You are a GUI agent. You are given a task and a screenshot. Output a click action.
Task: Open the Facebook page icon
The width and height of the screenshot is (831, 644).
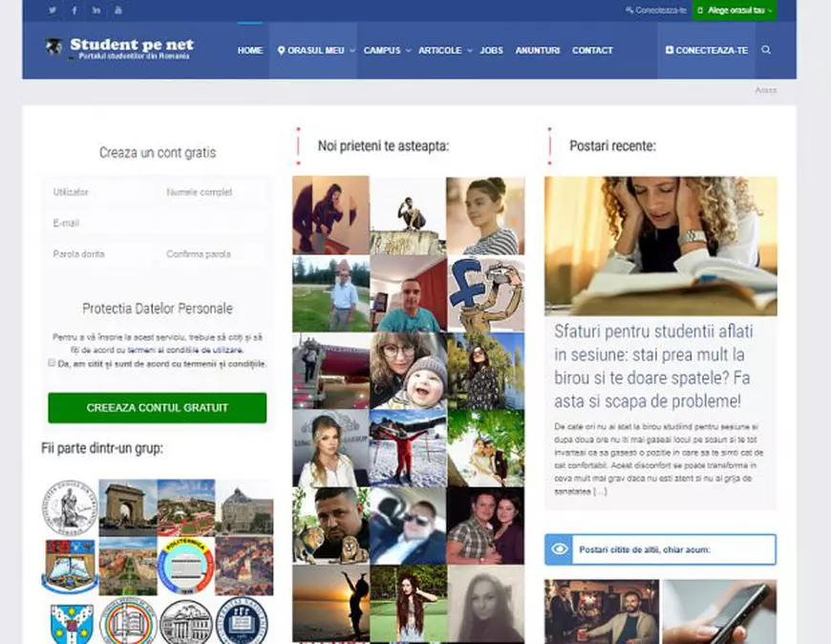(75, 10)
